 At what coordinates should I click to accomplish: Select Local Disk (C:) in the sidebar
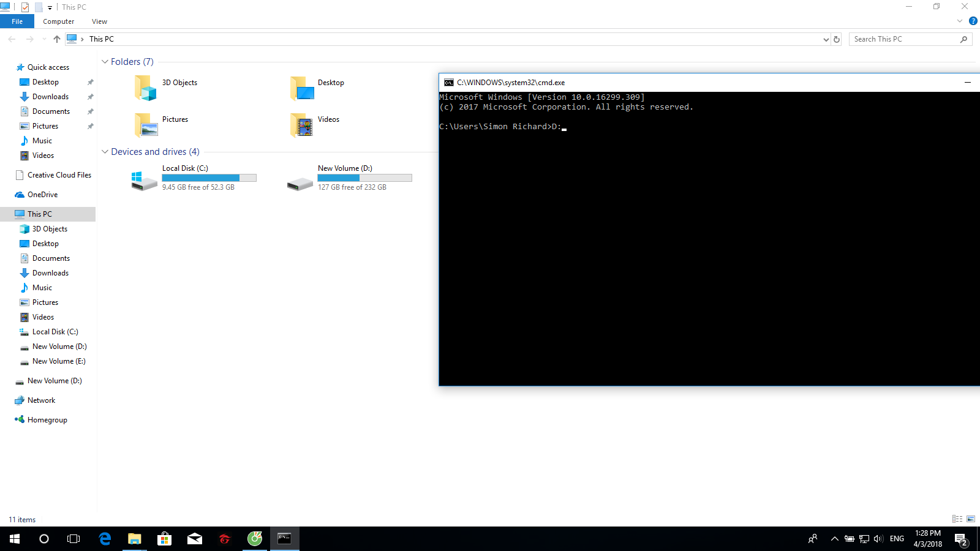55,331
